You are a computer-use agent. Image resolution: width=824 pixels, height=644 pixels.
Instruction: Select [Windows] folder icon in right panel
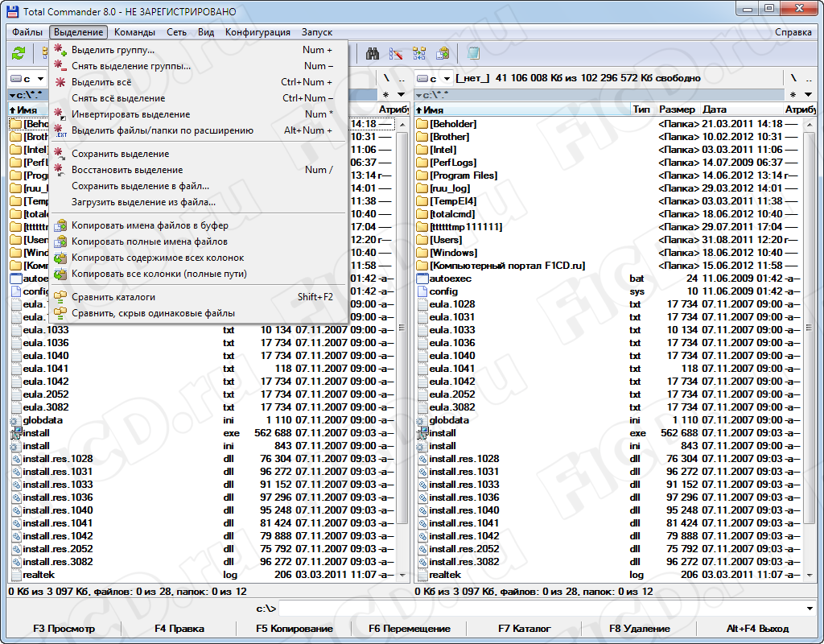pyautogui.click(x=422, y=253)
